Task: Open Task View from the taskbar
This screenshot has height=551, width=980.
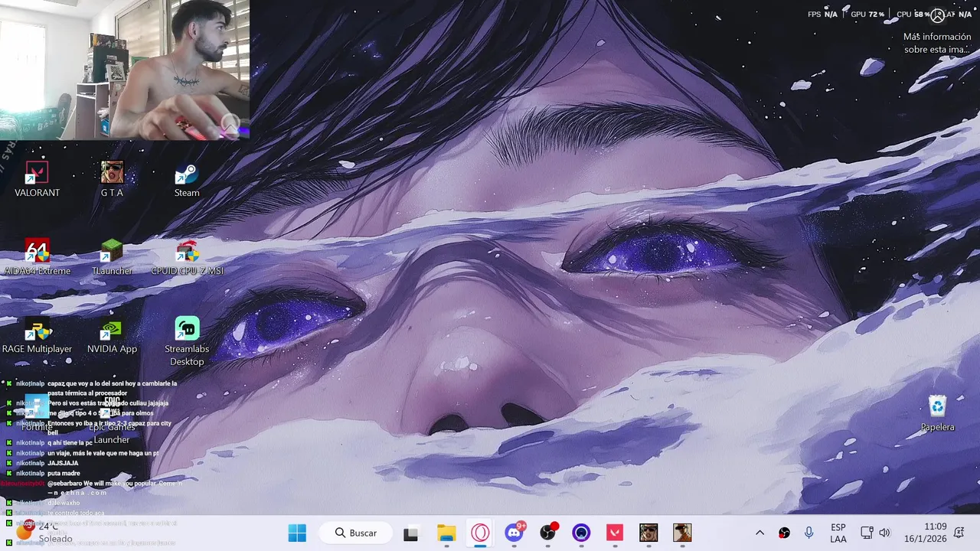Action: (411, 533)
